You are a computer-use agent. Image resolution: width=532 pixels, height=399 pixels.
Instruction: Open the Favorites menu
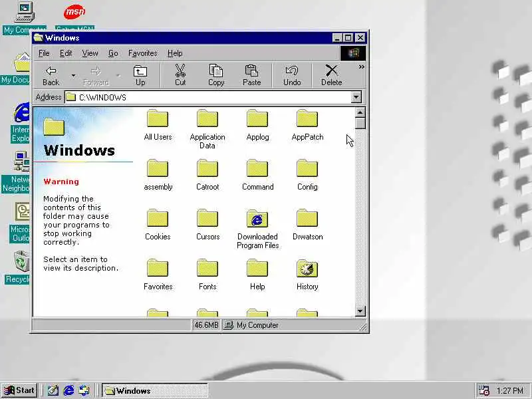142,53
